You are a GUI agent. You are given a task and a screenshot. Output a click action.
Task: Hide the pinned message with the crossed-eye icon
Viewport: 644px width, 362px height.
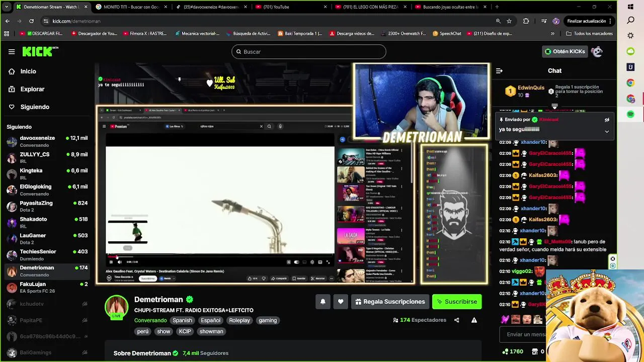click(x=607, y=120)
